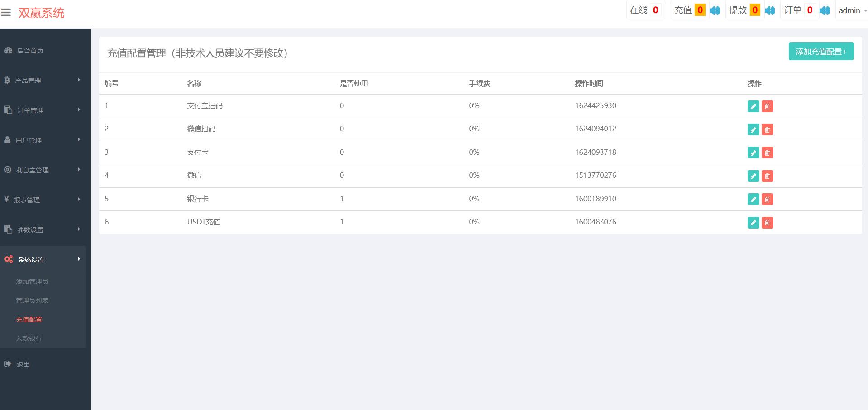Expand the 报表管理 arrow

pyautogui.click(x=79, y=200)
